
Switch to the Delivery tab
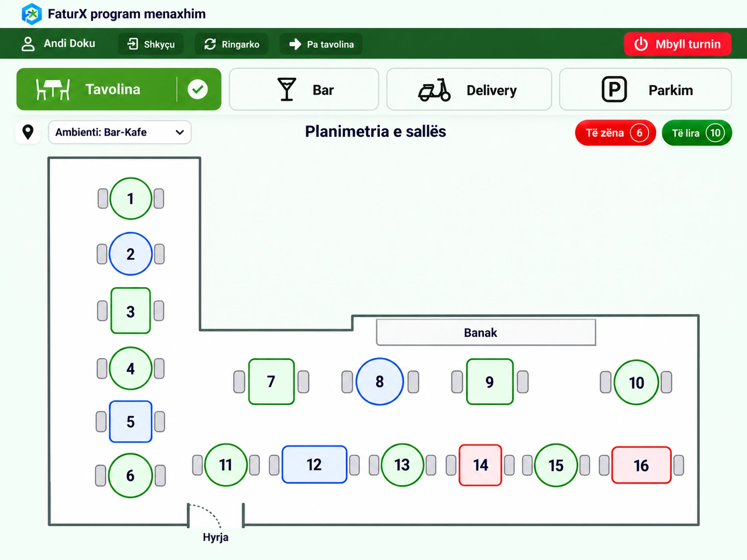click(469, 89)
